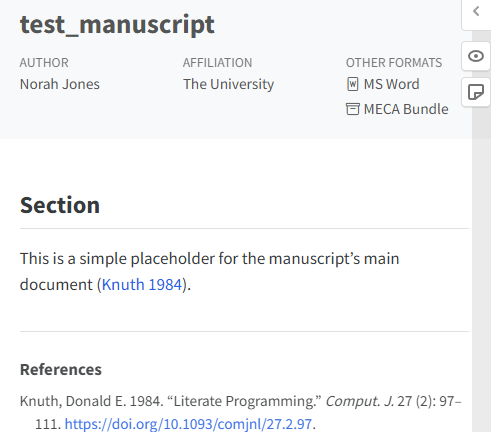Viewport: 491px width, 432px height.
Task: Click the MS Word document icon
Action: pos(353,84)
